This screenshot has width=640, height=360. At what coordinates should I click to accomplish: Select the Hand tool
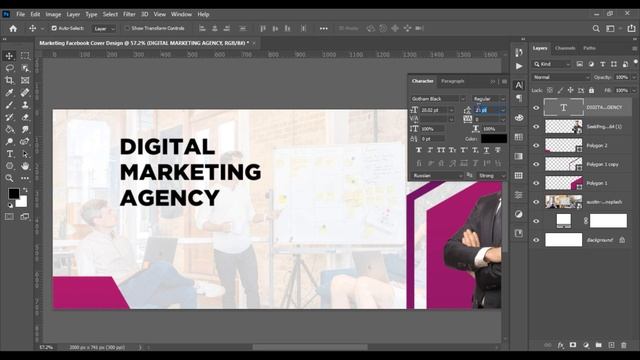(25, 166)
